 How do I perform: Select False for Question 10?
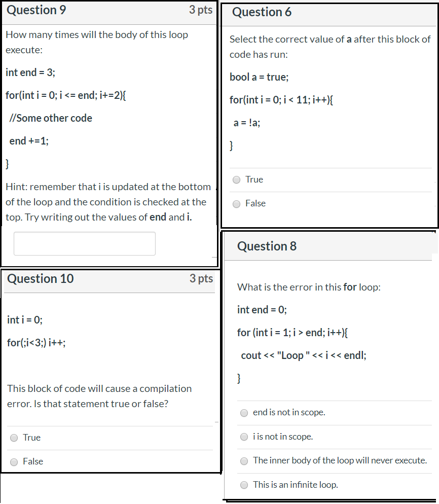pyautogui.click(x=14, y=461)
